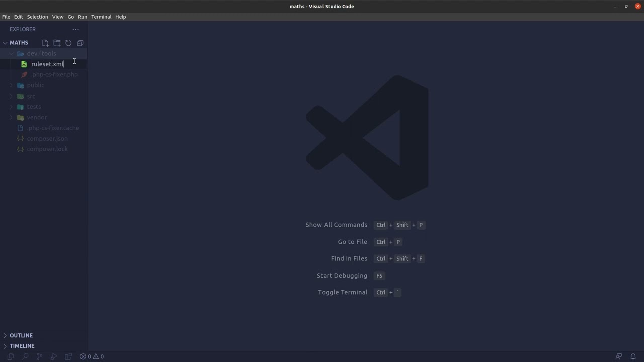Image resolution: width=644 pixels, height=362 pixels.
Task: Open the Go menu
Action: [x=71, y=17]
